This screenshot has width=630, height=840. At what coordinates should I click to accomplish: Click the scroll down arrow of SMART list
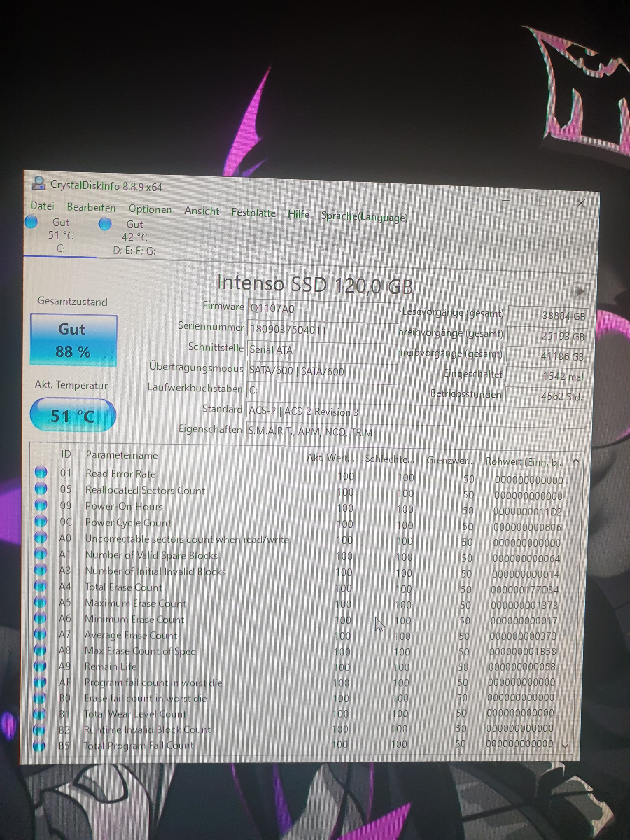click(x=566, y=746)
